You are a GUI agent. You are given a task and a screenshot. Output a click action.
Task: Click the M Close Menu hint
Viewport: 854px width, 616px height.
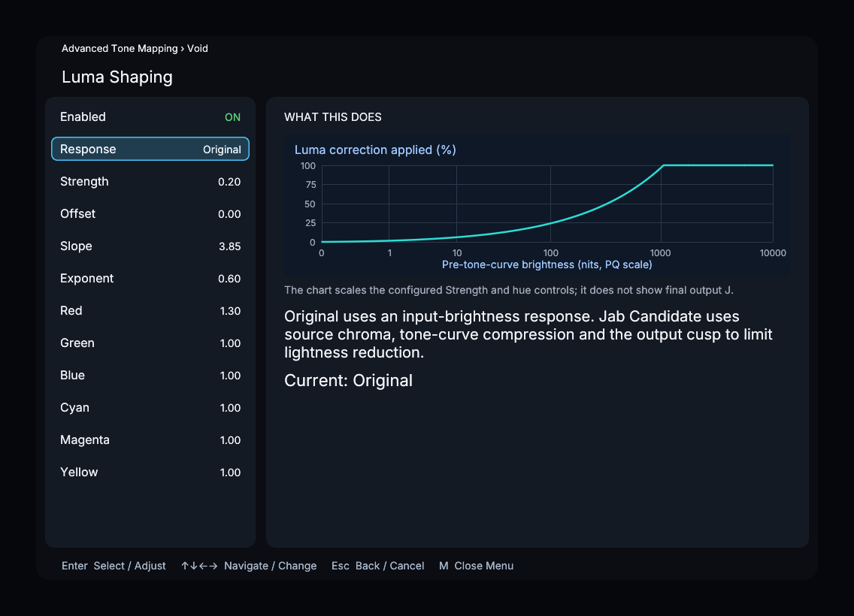point(476,566)
